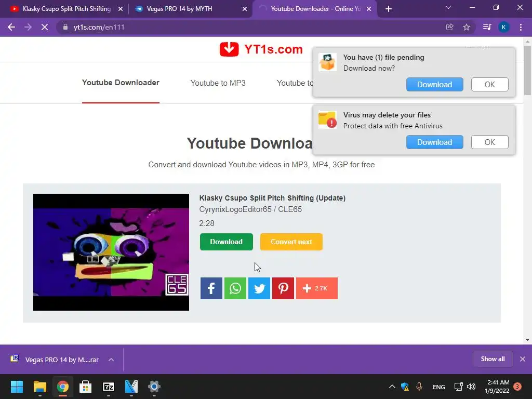Viewport: 532px width, 399px height.
Task: Open 7-Zip from the taskbar
Action: click(x=108, y=387)
